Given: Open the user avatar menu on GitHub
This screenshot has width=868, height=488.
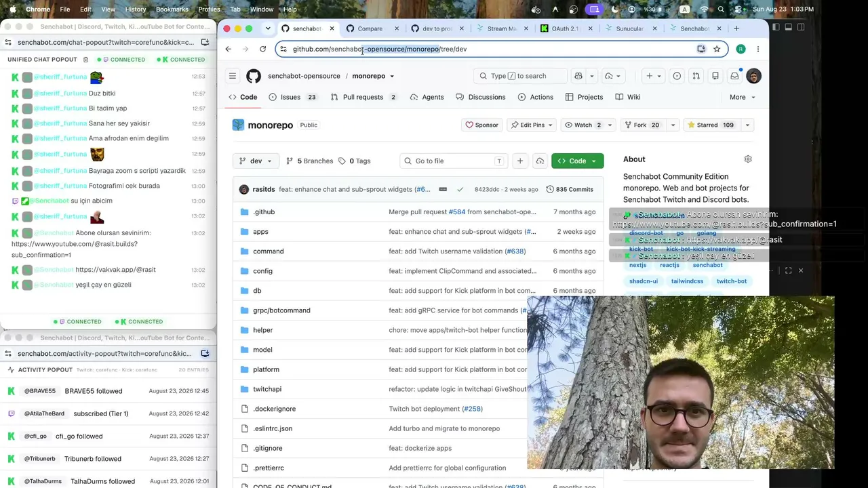Looking at the screenshot, I should click(x=753, y=76).
